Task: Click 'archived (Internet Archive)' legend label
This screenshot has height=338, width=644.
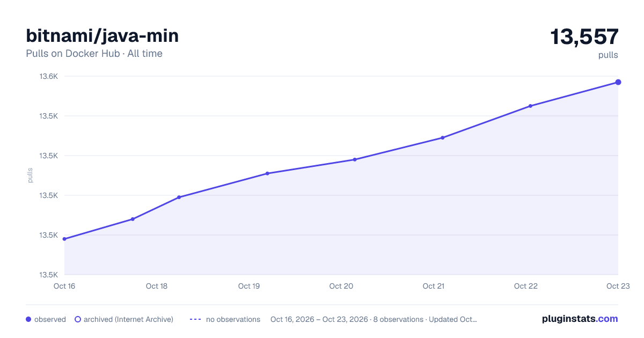Action: pyautogui.click(x=128, y=319)
